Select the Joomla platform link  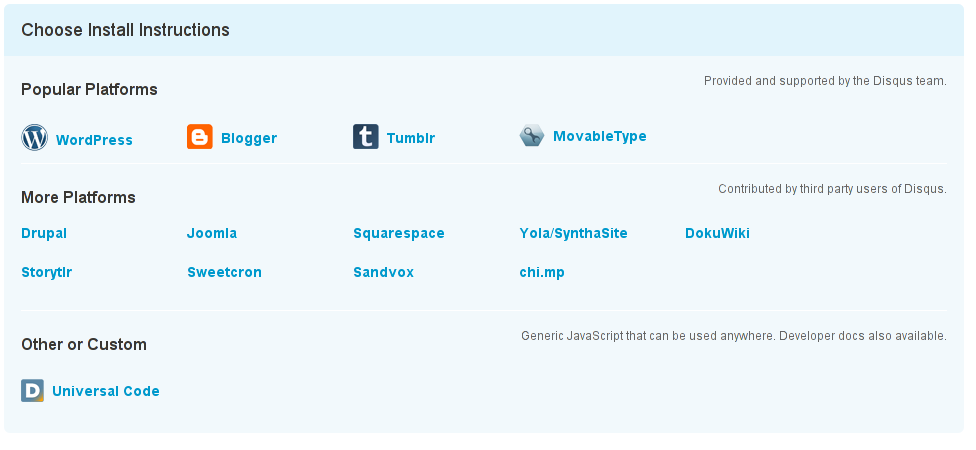tap(212, 234)
